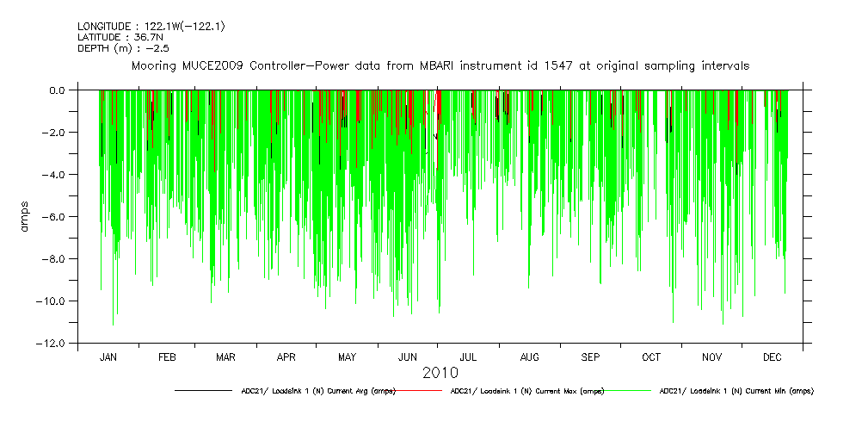Click the 0.0 tick value on y-axis
The height and width of the screenshot is (434, 868).
(57, 90)
